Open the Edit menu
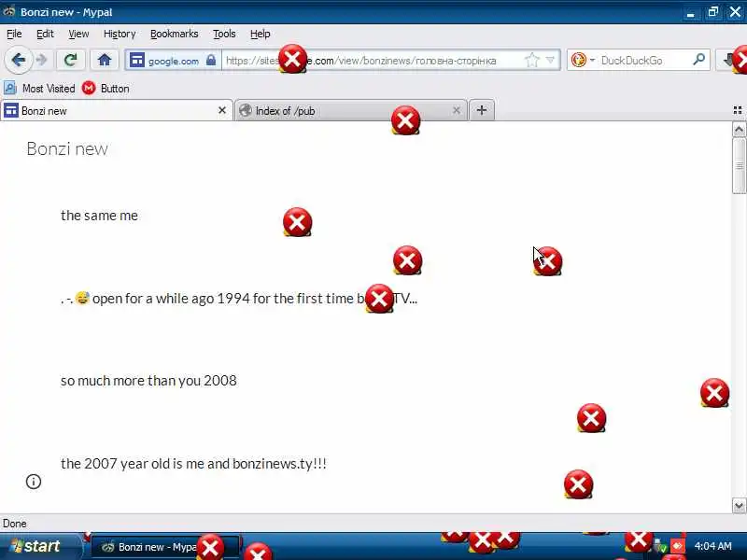This screenshot has width=747, height=560. [x=45, y=34]
